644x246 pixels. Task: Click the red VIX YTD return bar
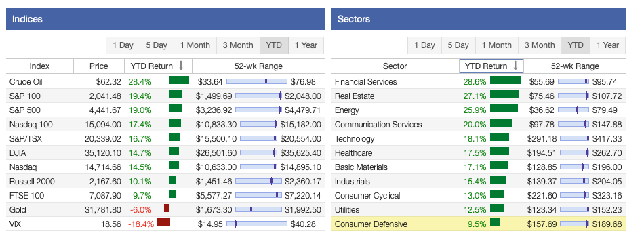(x=163, y=222)
